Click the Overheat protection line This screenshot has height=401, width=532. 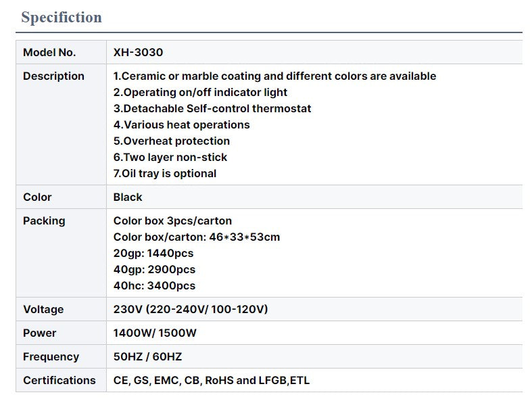point(171,141)
